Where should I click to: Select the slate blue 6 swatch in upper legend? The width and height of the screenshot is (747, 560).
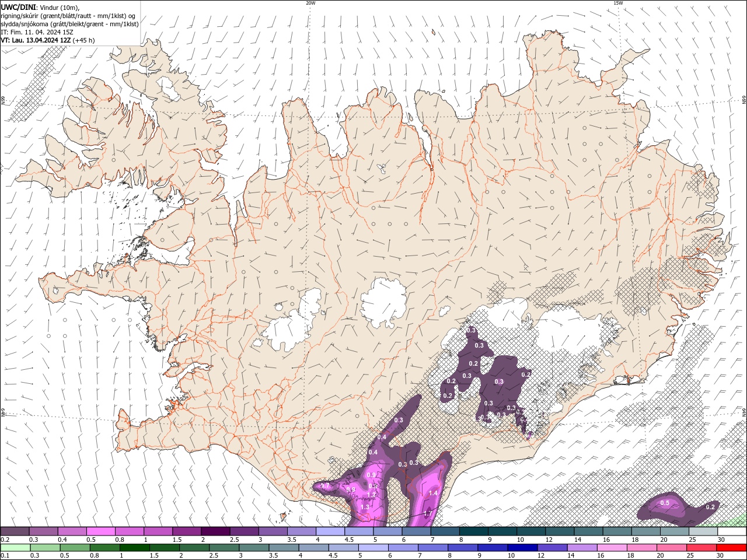[417, 531]
